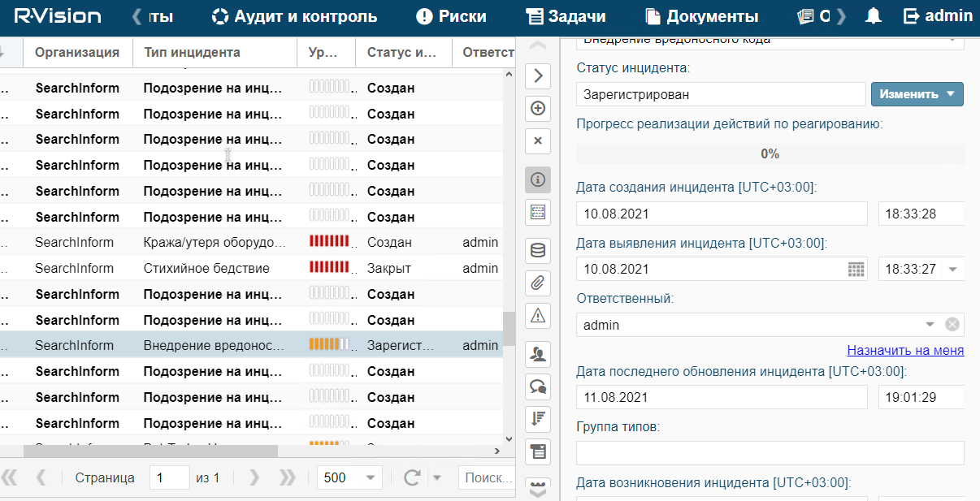Click the Назначить на меня link
Image resolution: width=980 pixels, height=501 pixels.
905,351
